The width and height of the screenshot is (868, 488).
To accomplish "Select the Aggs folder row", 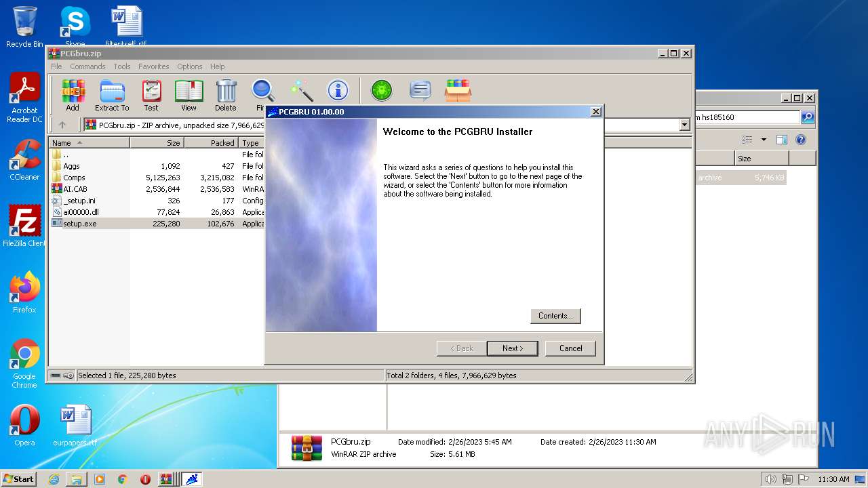I will coord(157,166).
